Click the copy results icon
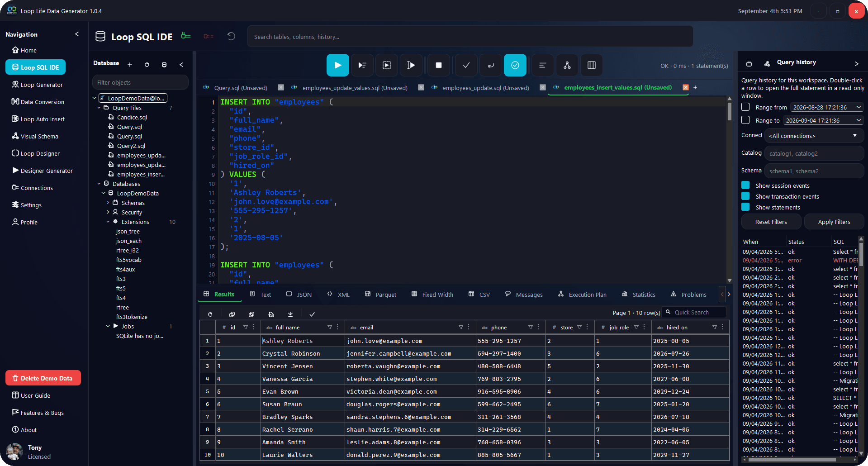Image resolution: width=868 pixels, height=466 pixels. click(x=232, y=314)
